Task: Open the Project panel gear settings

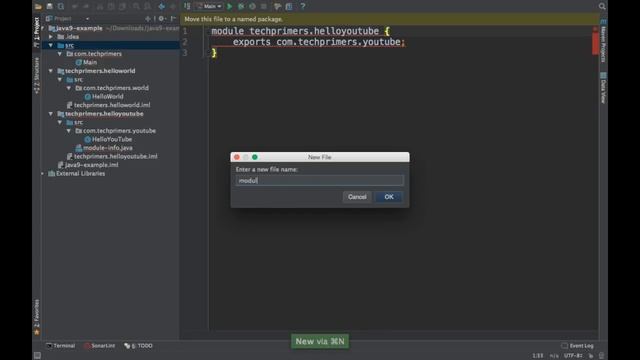Action: click(x=162, y=18)
